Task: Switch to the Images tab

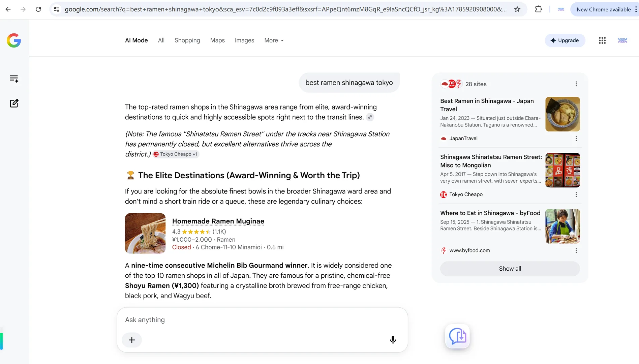Action: click(x=244, y=40)
